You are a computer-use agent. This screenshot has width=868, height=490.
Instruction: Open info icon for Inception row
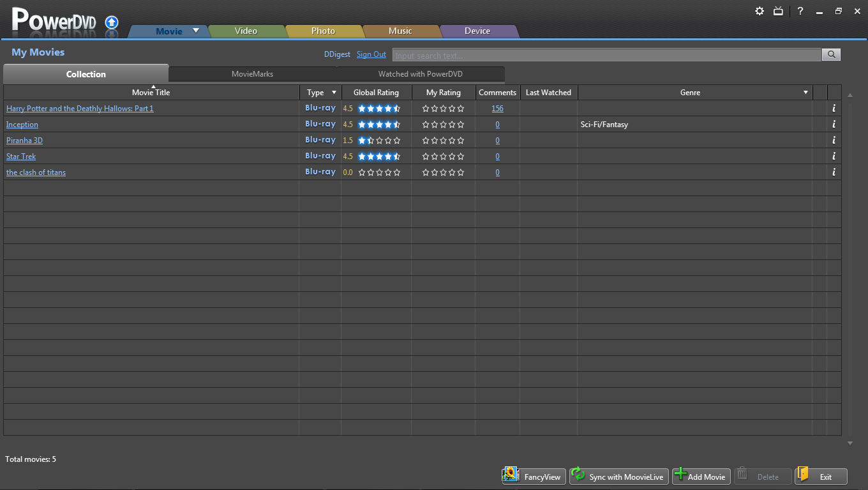point(834,125)
